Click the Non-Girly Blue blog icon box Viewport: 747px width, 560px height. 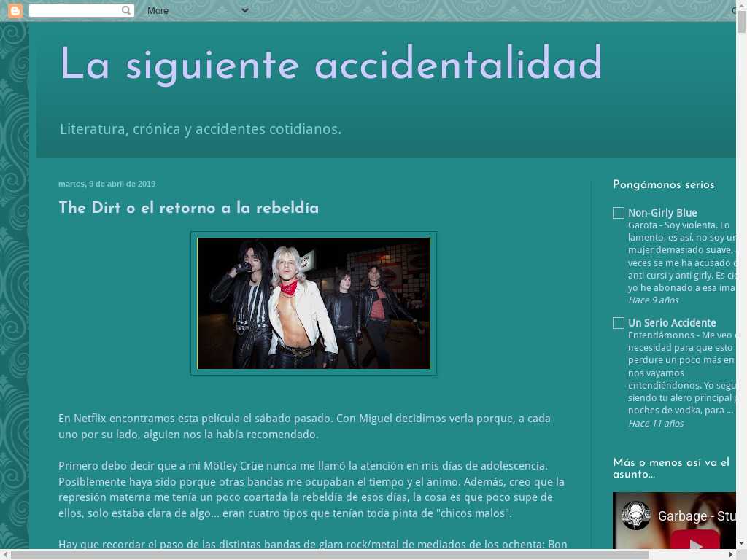(619, 213)
